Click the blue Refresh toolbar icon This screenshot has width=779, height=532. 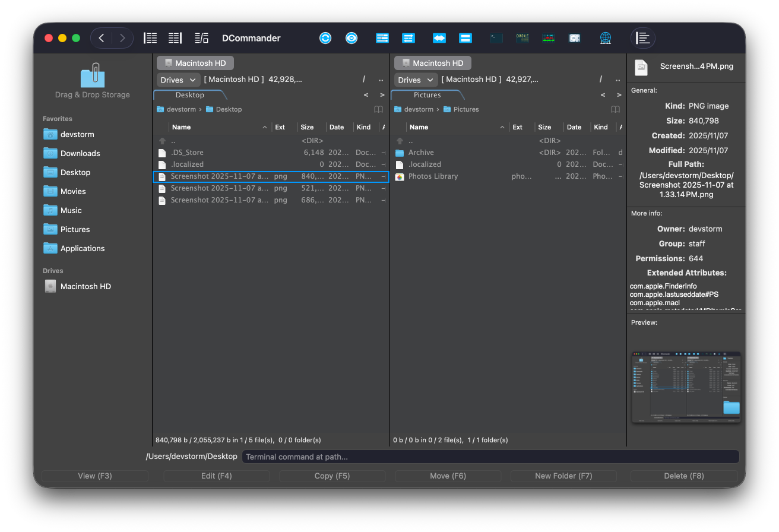[x=325, y=38]
